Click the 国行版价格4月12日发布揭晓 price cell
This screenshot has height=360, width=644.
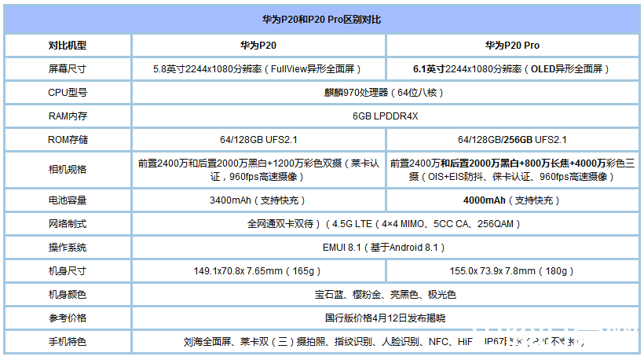point(385,318)
